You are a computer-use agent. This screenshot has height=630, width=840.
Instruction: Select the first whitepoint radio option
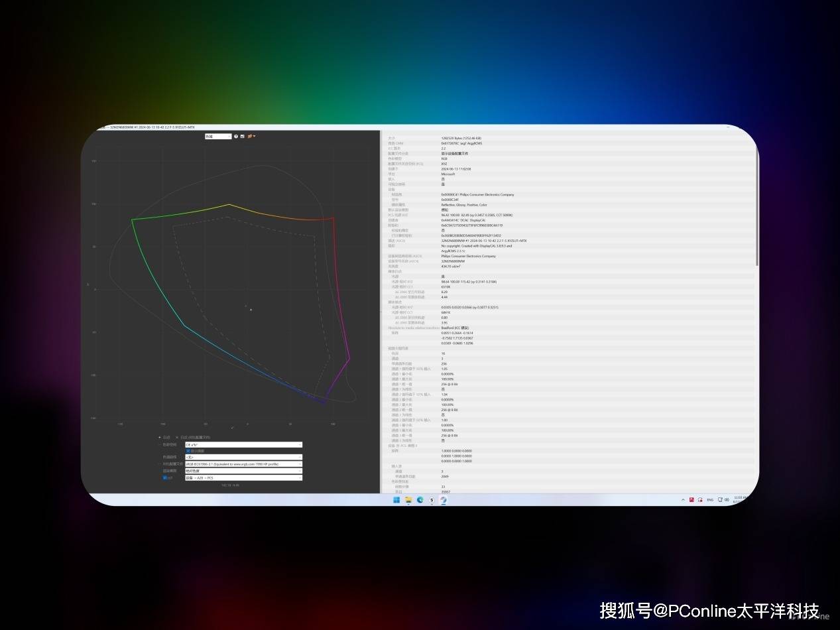(x=160, y=438)
